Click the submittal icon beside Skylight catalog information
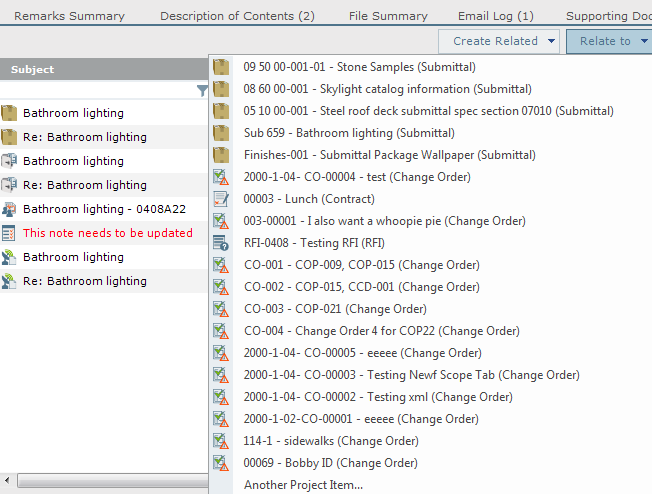The height and width of the screenshot is (494, 652). click(221, 89)
